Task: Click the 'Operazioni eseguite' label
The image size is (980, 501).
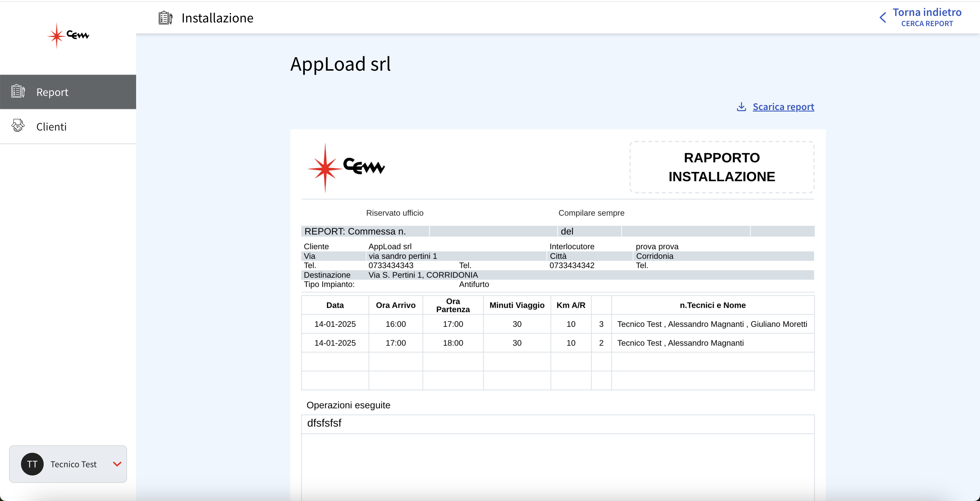Action: (348, 405)
